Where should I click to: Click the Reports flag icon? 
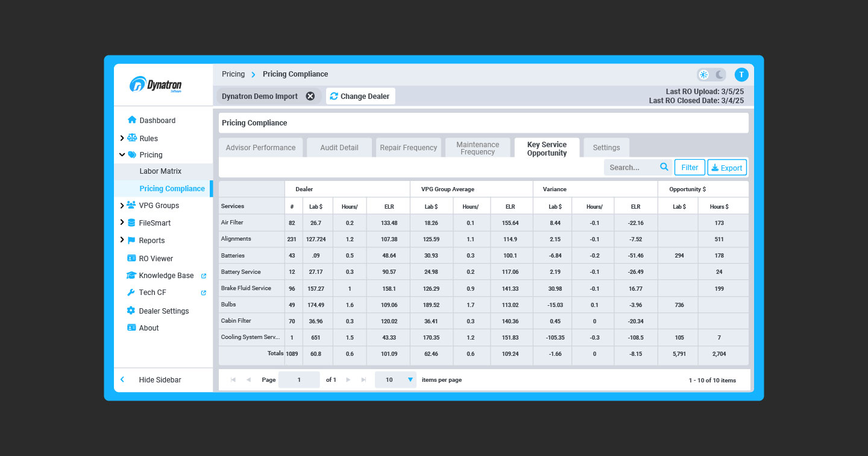pyautogui.click(x=130, y=240)
